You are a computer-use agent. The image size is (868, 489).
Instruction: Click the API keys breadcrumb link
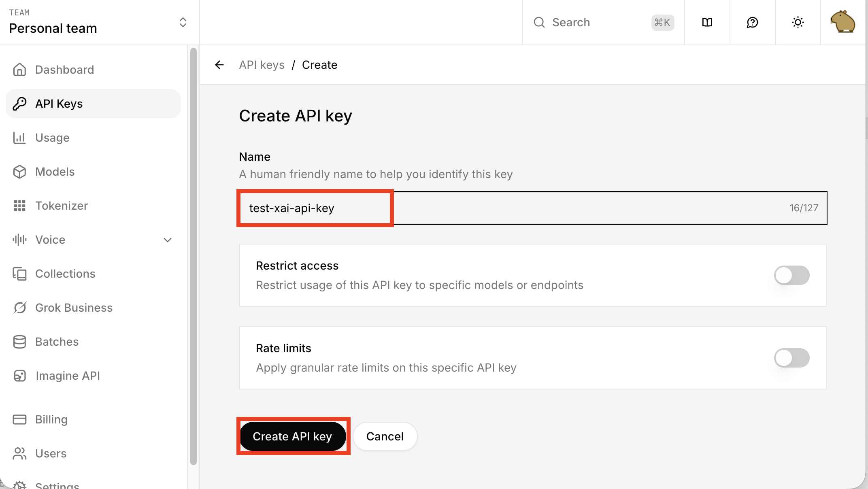click(262, 65)
